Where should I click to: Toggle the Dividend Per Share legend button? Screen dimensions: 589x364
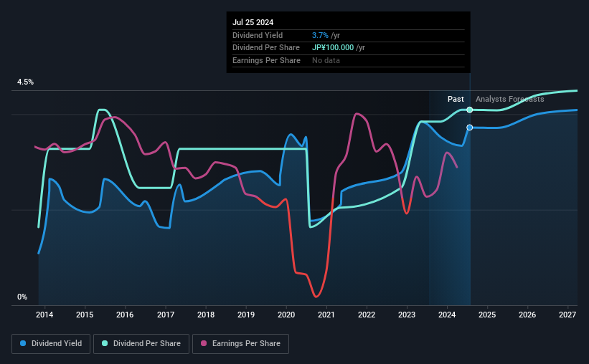tap(141, 344)
